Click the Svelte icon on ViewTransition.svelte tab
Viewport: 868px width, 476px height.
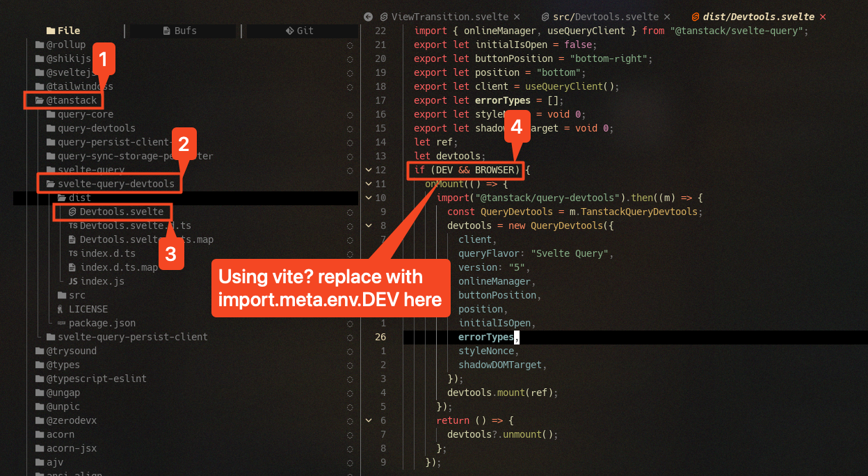[384, 17]
